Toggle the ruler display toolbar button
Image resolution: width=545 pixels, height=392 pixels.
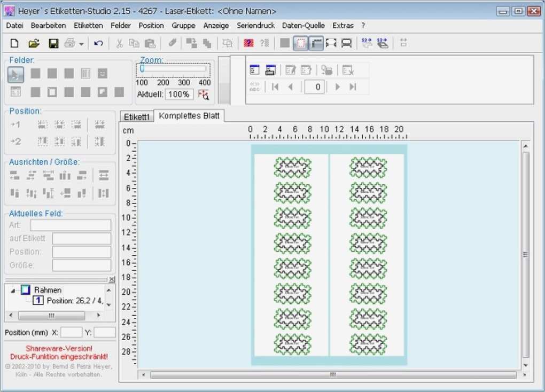coord(316,43)
